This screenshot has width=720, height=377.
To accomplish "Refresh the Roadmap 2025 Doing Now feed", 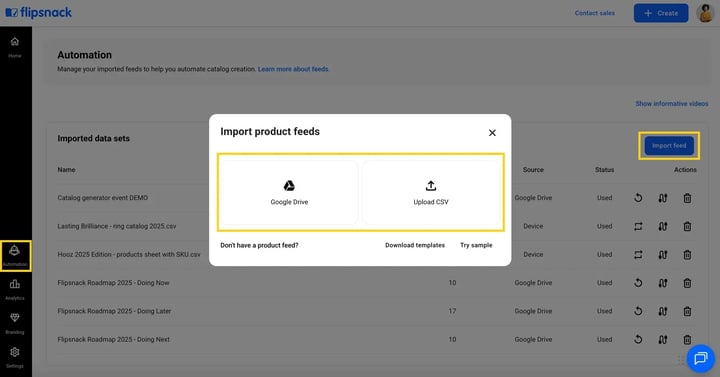I will click(638, 283).
